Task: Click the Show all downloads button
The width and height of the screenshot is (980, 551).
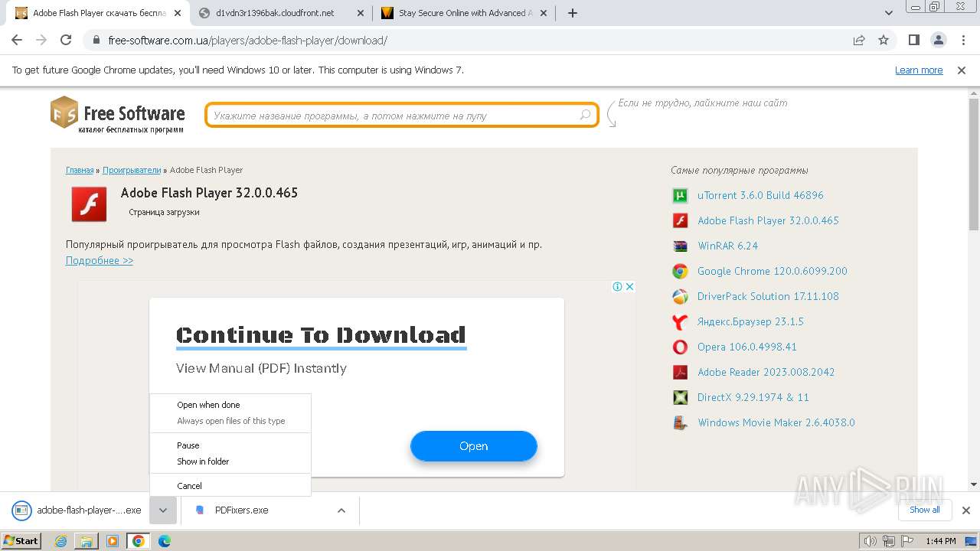Action: pos(924,510)
